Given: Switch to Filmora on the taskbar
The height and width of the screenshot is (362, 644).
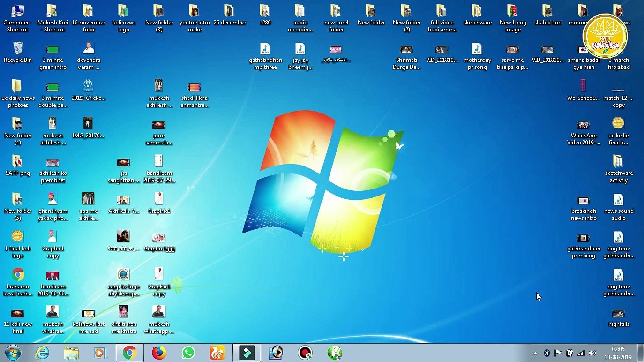Looking at the screenshot, I should pos(247,353).
